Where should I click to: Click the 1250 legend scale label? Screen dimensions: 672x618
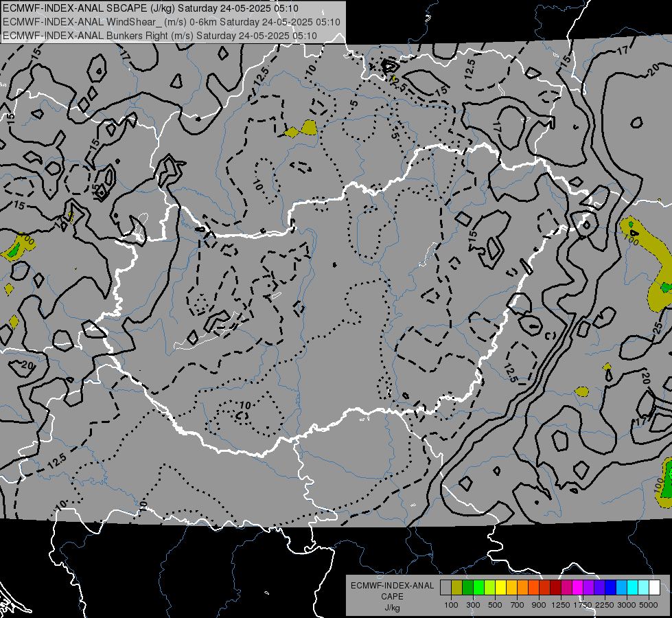pyautogui.click(x=561, y=605)
